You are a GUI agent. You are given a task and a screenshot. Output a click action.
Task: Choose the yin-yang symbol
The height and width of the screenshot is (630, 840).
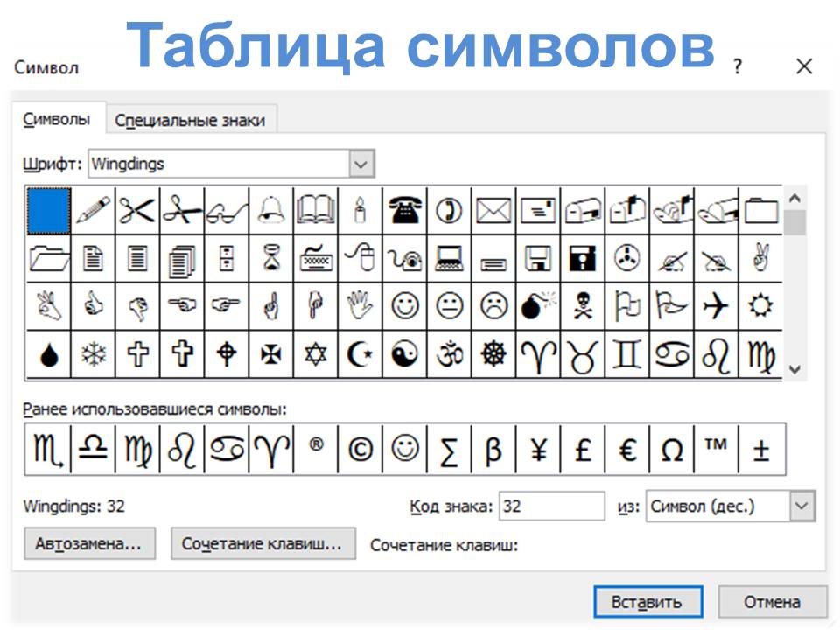(404, 354)
